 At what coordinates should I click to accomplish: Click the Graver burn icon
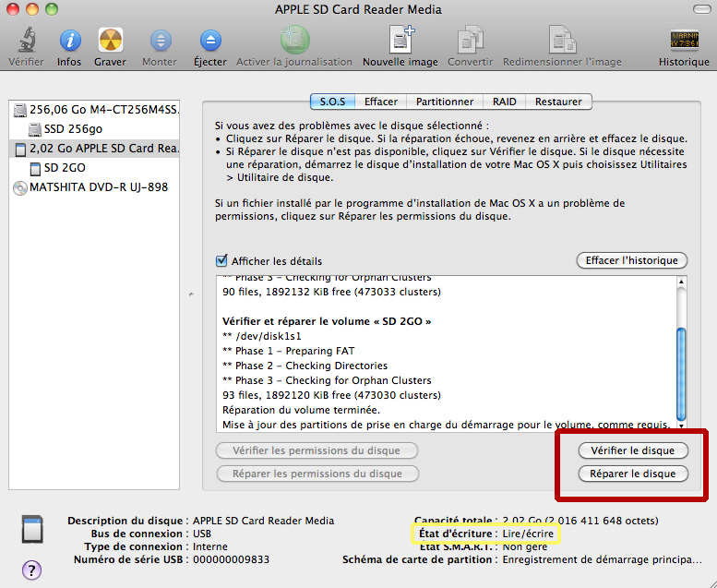pos(110,42)
